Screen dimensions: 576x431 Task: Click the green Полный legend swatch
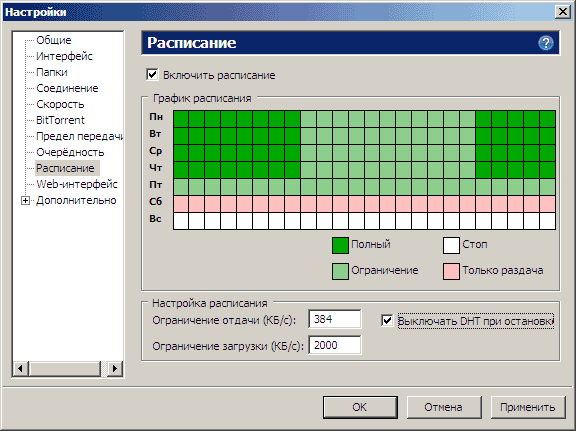click(x=340, y=245)
